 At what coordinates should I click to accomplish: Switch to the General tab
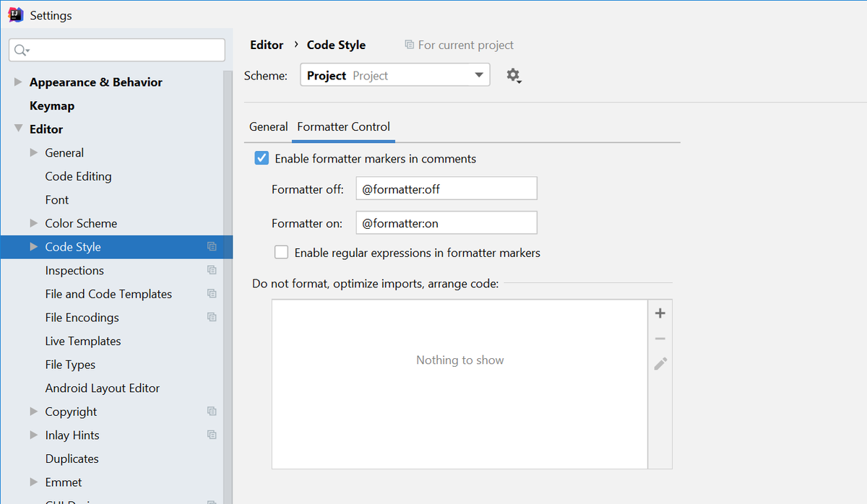point(268,126)
